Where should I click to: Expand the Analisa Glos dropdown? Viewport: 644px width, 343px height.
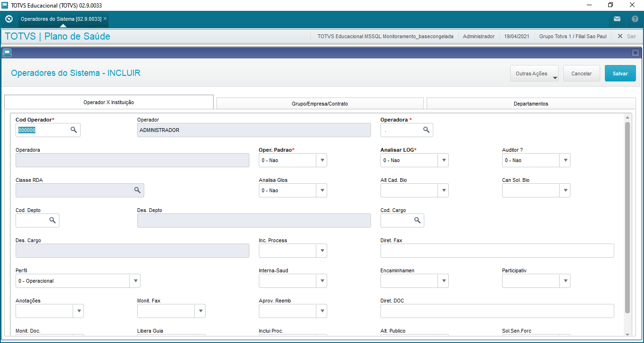[322, 190]
